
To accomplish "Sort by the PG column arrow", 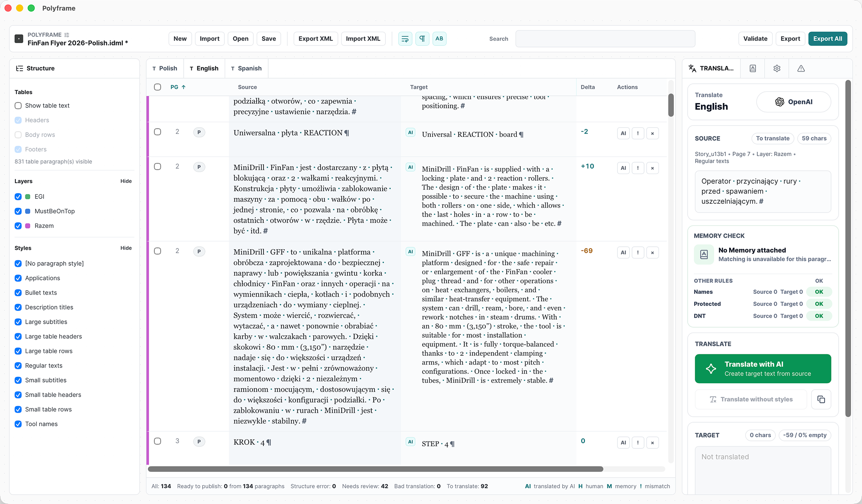I will point(184,87).
